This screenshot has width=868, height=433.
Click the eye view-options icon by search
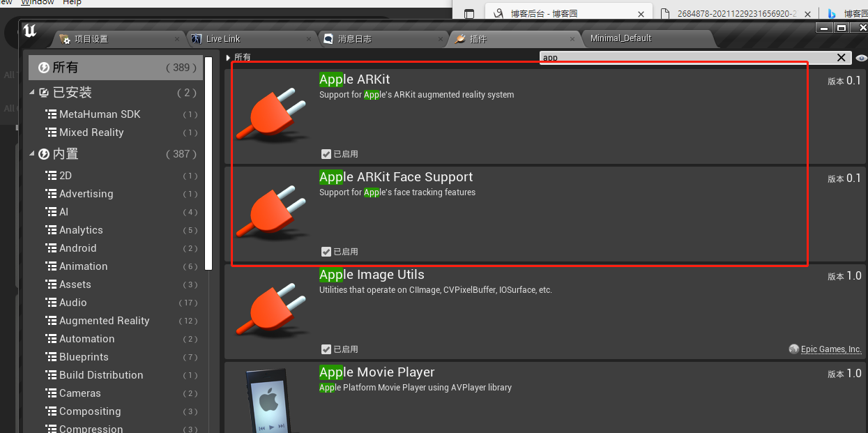tap(861, 58)
